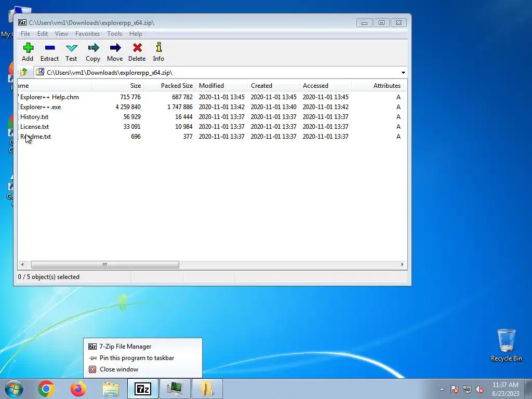
Task: Click the 7-Zip taskbar button
Action: (x=143, y=389)
